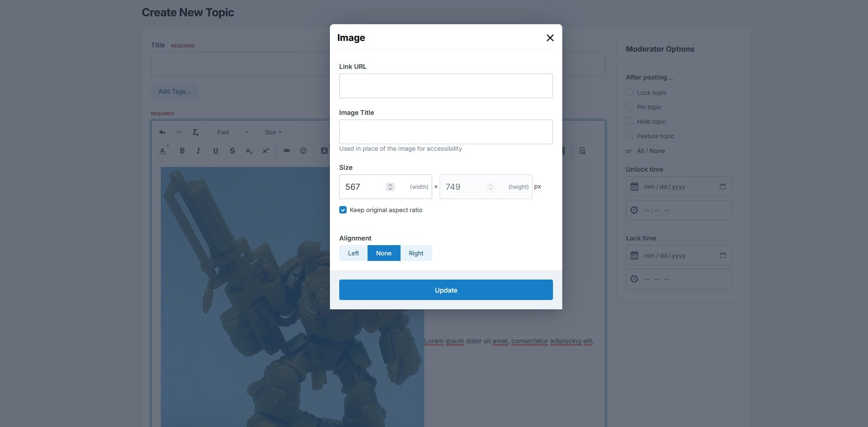868x427 pixels.
Task: Open the Unlock time calendar picker
Action: pos(723,187)
